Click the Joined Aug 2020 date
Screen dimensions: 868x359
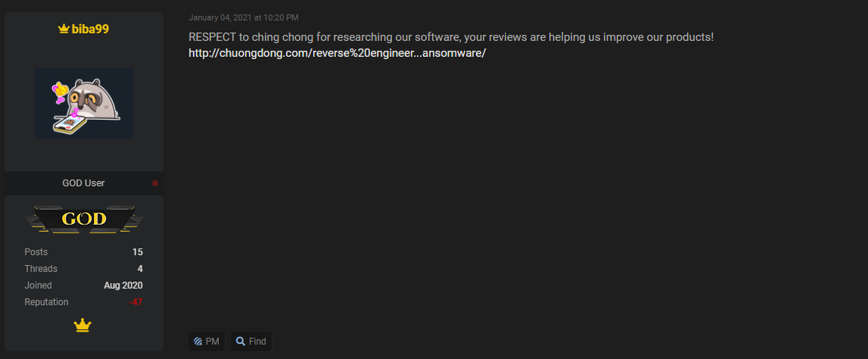click(x=123, y=286)
